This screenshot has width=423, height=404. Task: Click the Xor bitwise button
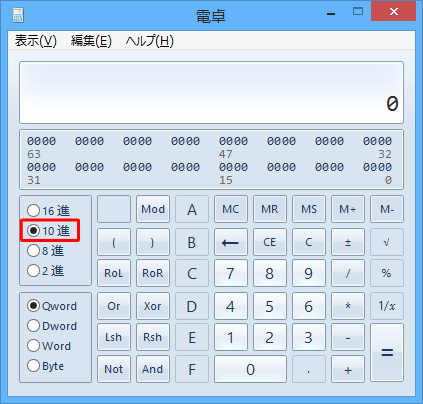tap(153, 306)
